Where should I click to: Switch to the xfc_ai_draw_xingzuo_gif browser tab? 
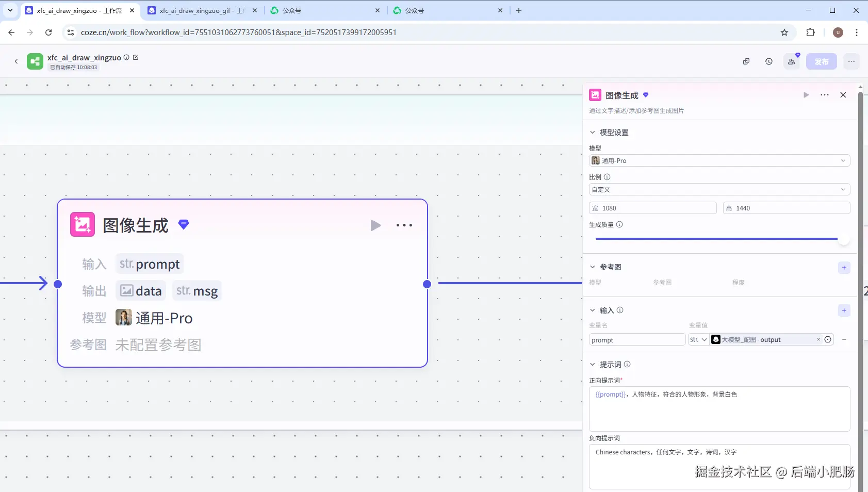click(x=202, y=10)
